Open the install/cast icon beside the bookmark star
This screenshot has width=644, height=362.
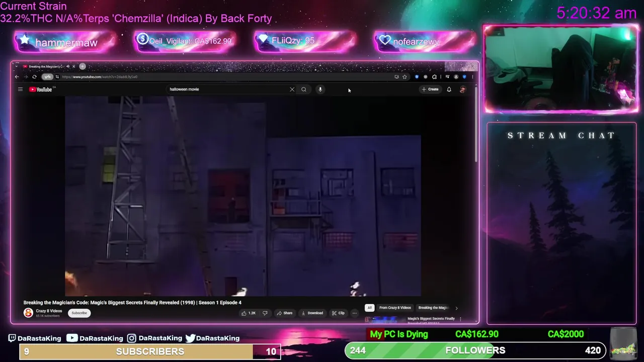pos(397,77)
